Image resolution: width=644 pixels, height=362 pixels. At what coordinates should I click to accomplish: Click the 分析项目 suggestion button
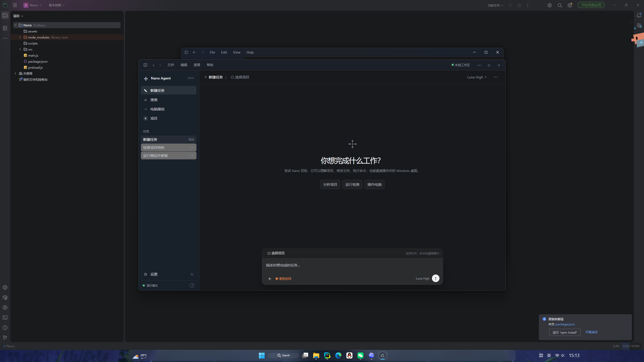click(x=330, y=185)
